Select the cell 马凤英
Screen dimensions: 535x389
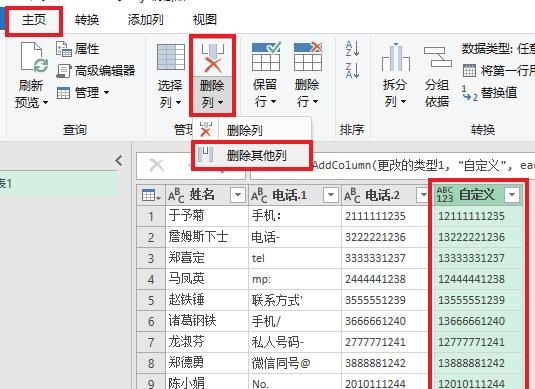[207, 279]
